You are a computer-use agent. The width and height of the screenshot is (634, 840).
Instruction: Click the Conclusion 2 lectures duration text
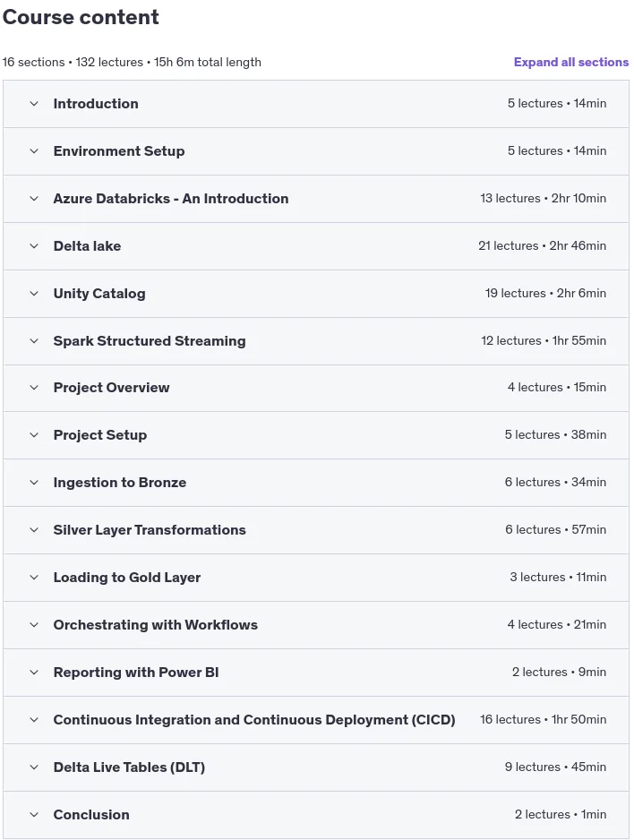coord(561,815)
